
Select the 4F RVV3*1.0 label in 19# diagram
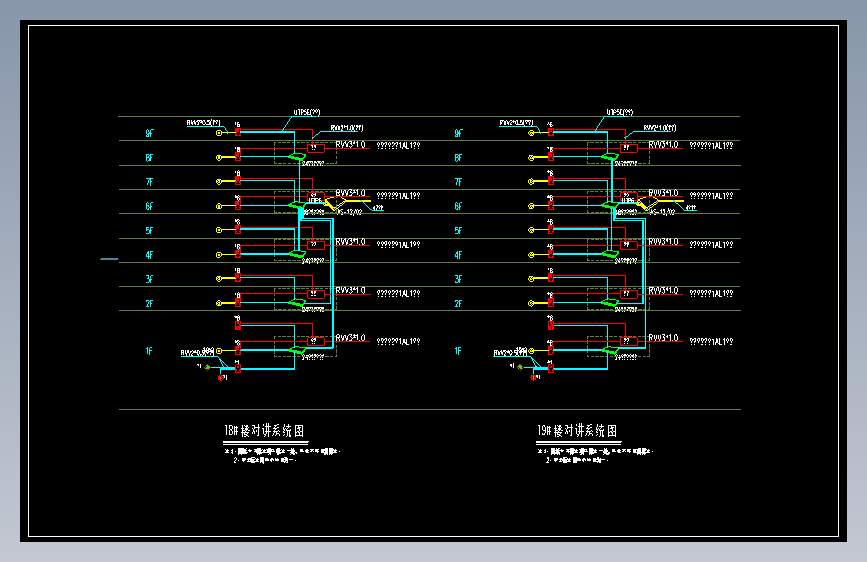click(x=664, y=242)
